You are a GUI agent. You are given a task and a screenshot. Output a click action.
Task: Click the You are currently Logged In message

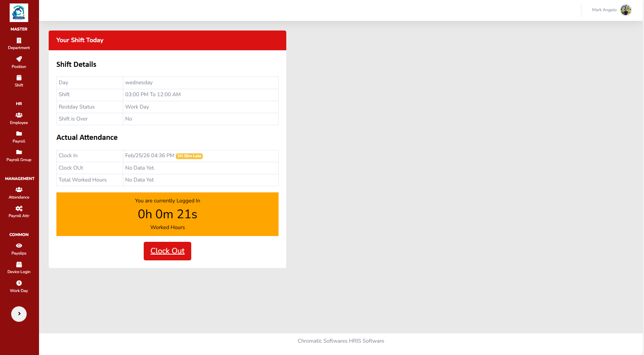click(x=167, y=201)
